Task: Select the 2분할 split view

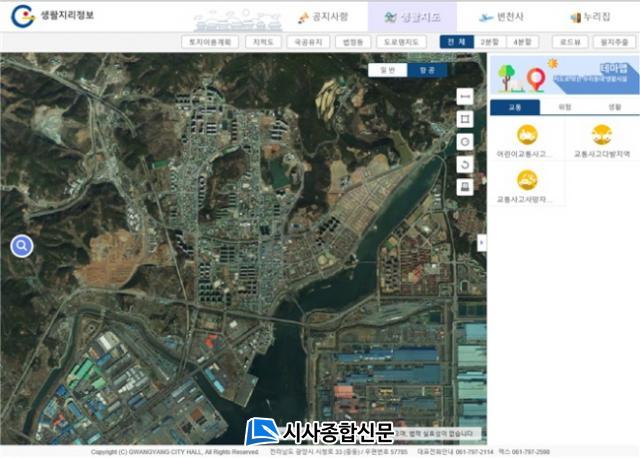Action: [x=488, y=43]
